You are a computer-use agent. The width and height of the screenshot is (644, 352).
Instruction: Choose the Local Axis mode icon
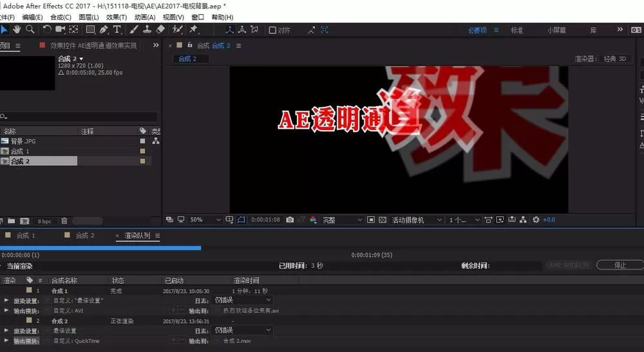230,30
